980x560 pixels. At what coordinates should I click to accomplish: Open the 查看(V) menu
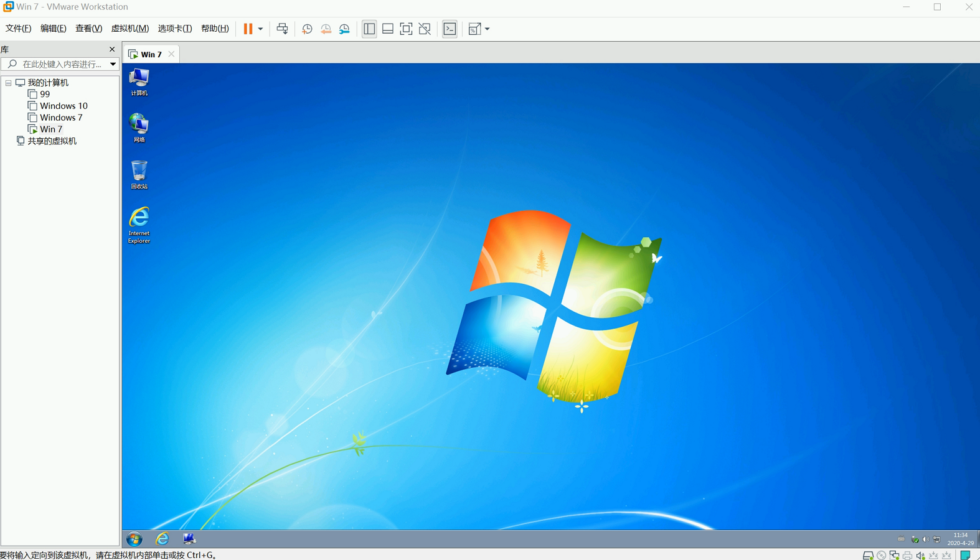coord(88,29)
